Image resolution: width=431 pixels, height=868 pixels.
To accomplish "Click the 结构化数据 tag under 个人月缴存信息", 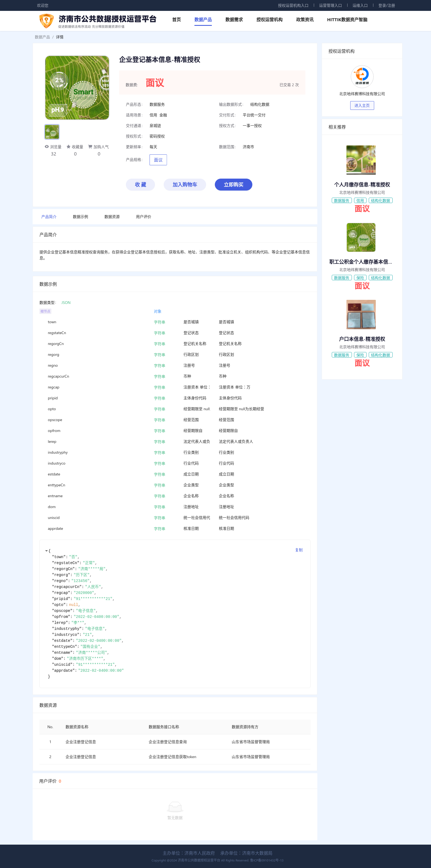I will [380, 201].
